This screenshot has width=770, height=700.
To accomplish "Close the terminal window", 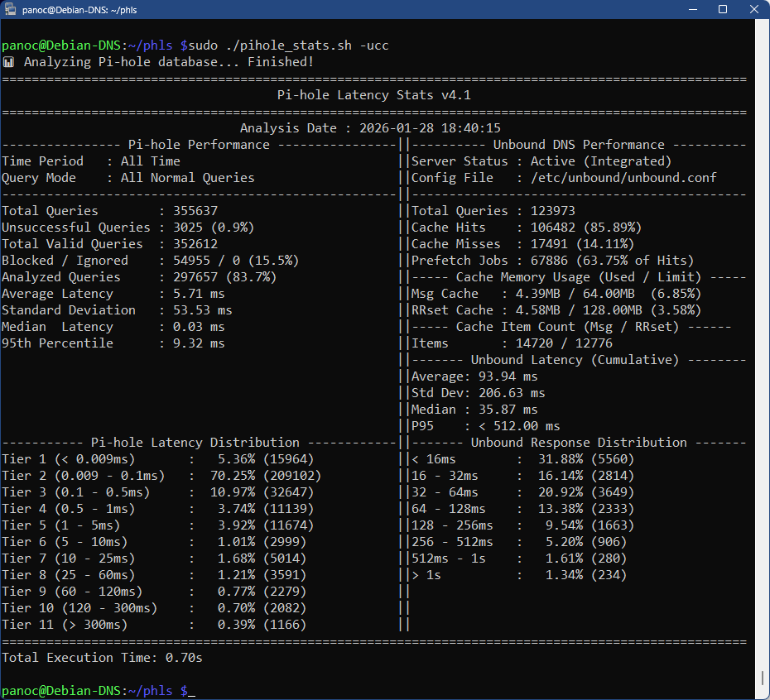I will point(753,9).
